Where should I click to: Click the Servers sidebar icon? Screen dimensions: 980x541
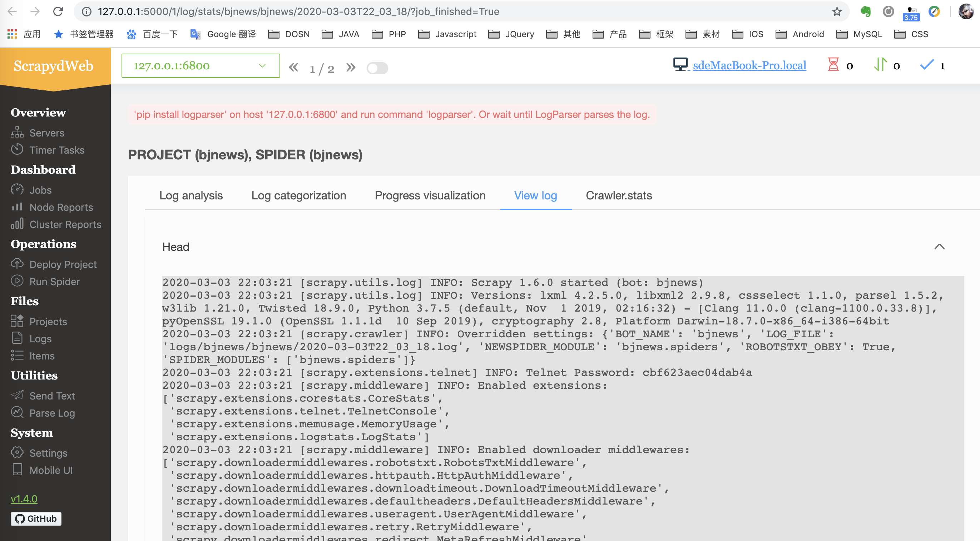(17, 133)
